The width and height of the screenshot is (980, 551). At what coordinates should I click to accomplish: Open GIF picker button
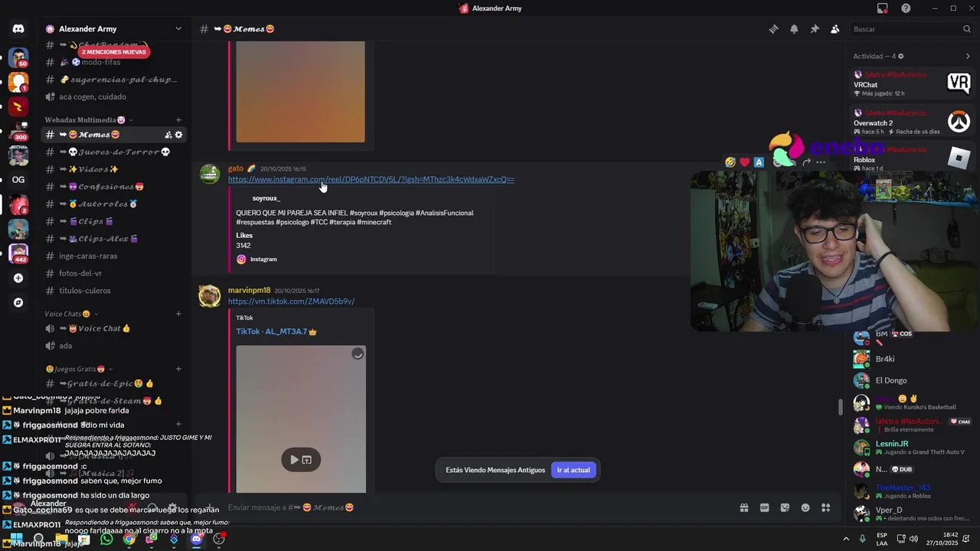point(764,507)
